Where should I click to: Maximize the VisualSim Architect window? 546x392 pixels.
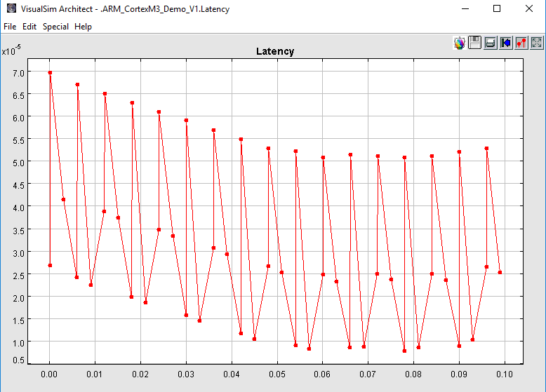497,9
